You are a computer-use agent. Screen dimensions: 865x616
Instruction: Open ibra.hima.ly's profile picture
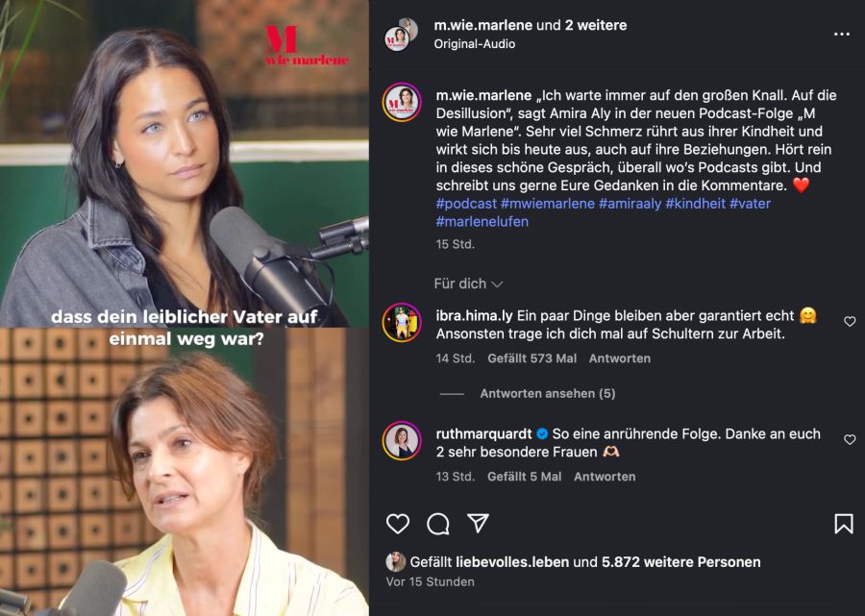(402, 322)
